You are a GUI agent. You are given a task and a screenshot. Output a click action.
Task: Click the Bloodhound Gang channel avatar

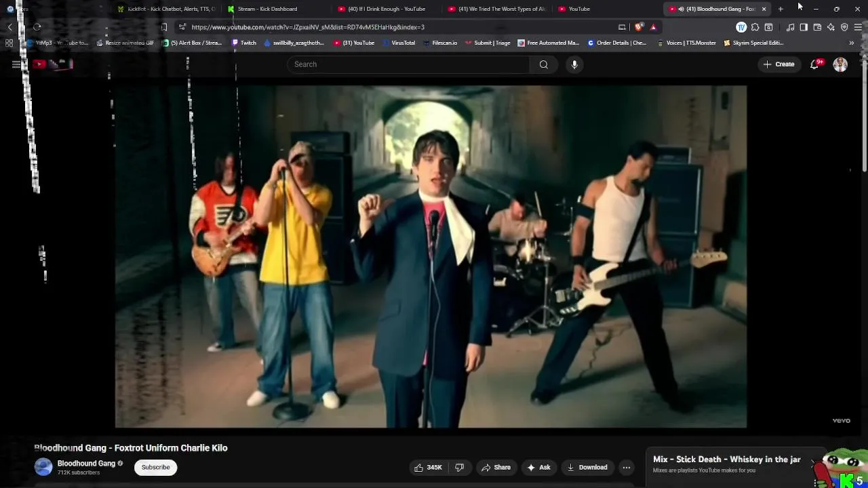coord(43,467)
